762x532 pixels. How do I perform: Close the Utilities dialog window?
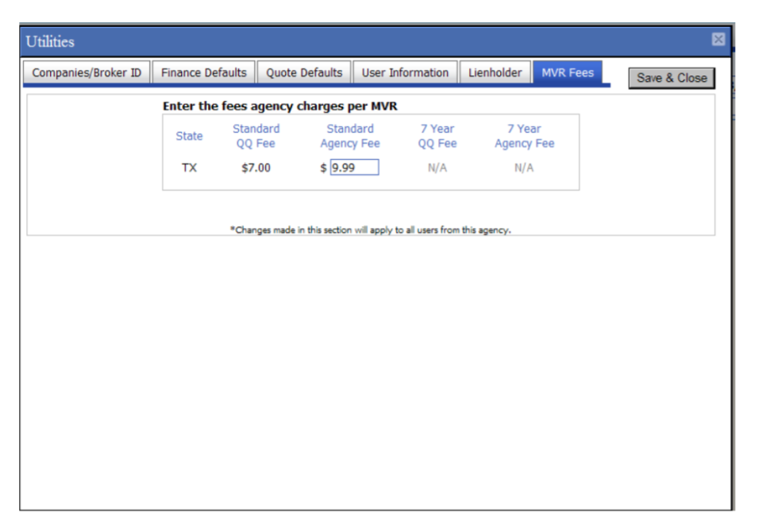coord(717,40)
